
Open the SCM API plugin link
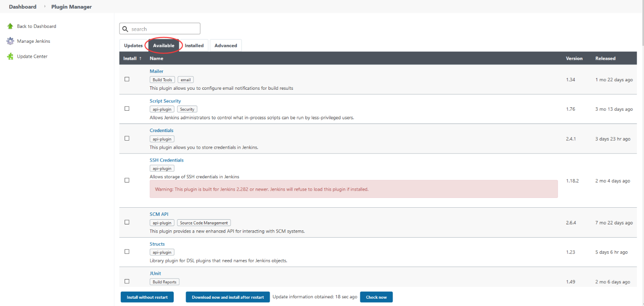point(159,214)
